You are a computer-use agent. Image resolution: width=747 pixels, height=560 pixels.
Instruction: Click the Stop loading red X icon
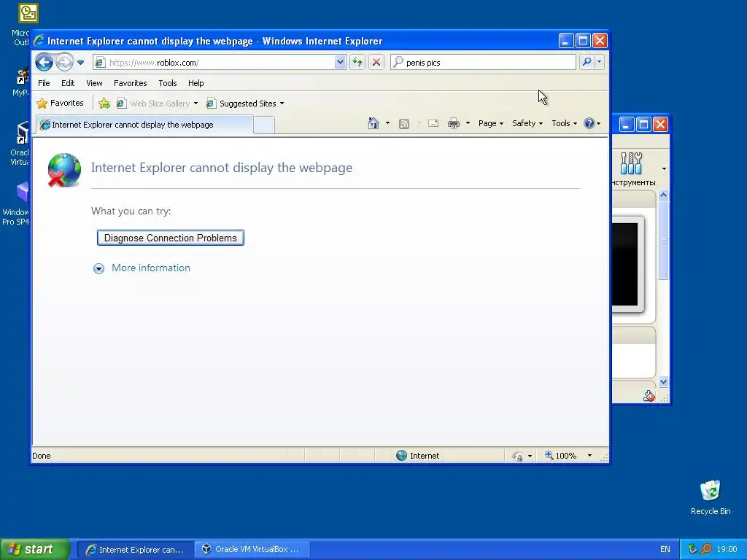pos(376,63)
